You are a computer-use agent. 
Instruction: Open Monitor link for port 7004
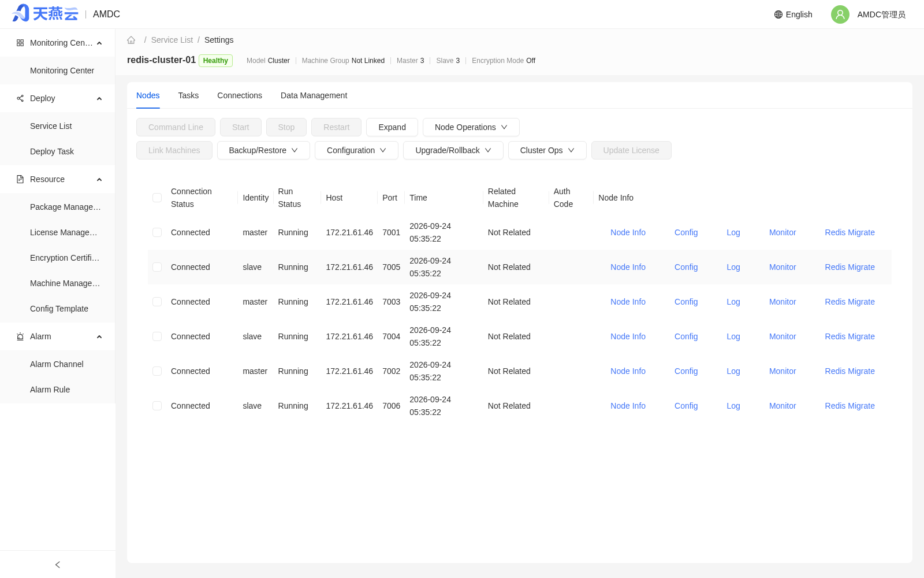[783, 336]
